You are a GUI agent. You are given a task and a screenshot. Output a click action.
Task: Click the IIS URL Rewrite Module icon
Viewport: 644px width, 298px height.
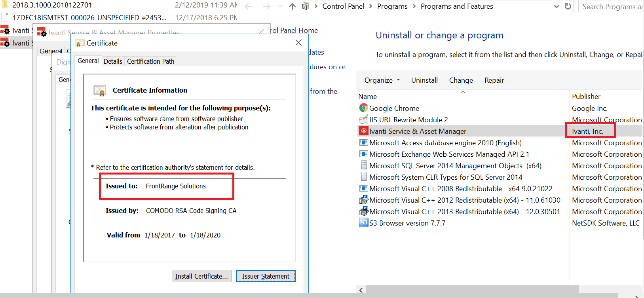coord(363,120)
